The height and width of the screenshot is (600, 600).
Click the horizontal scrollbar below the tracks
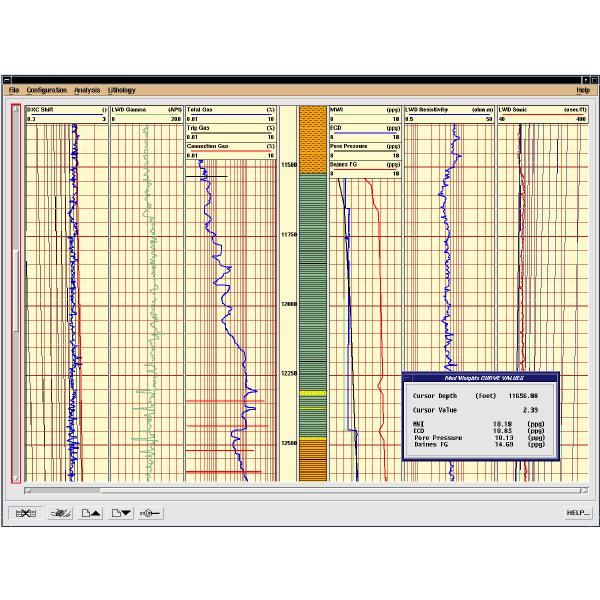pyautogui.click(x=300, y=490)
